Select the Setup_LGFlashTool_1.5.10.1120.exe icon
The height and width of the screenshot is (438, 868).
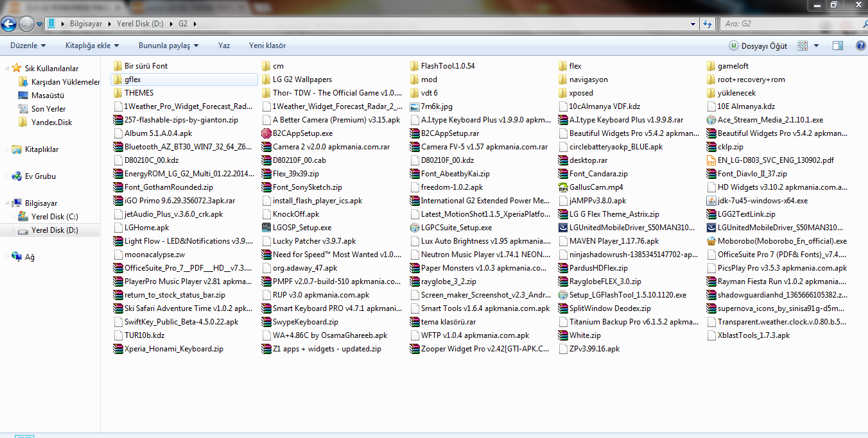tap(563, 295)
